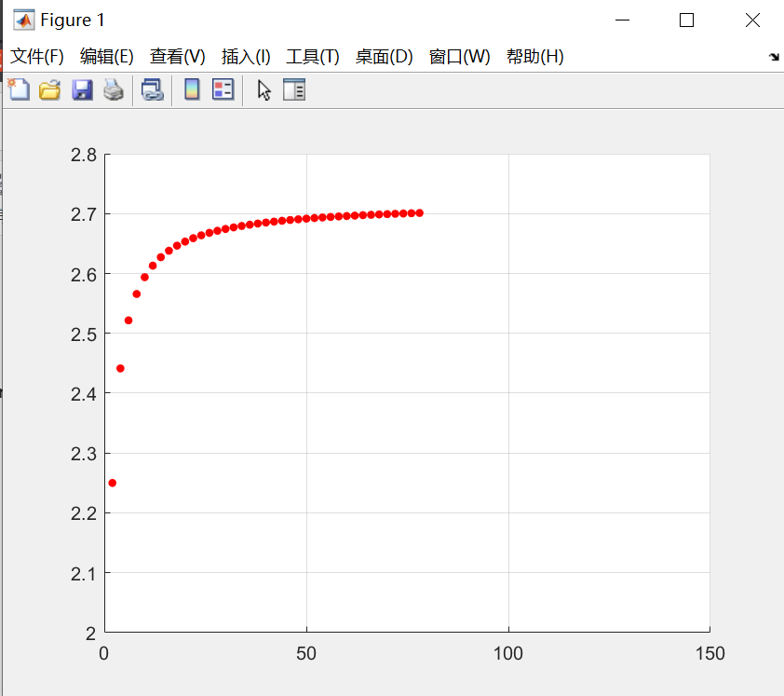Open the 文件(F) menu

click(36, 57)
